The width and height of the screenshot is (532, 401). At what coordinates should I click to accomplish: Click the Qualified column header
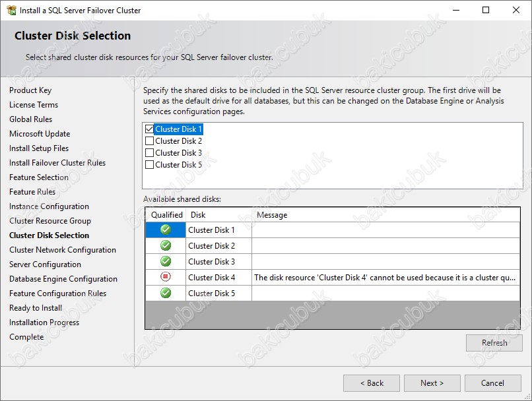(166, 215)
